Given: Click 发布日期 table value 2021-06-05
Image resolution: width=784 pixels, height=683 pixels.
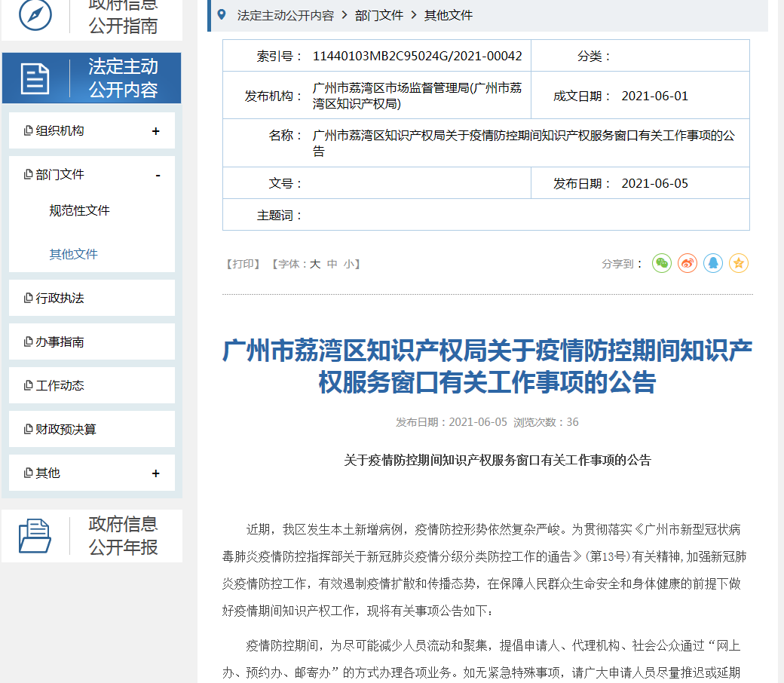Looking at the screenshot, I should click(654, 183).
